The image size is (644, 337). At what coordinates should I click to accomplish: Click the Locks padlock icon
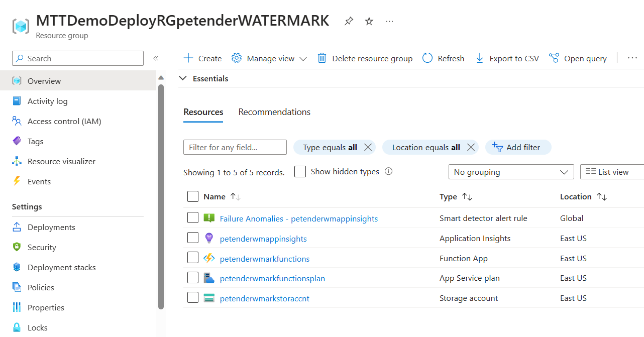click(17, 327)
